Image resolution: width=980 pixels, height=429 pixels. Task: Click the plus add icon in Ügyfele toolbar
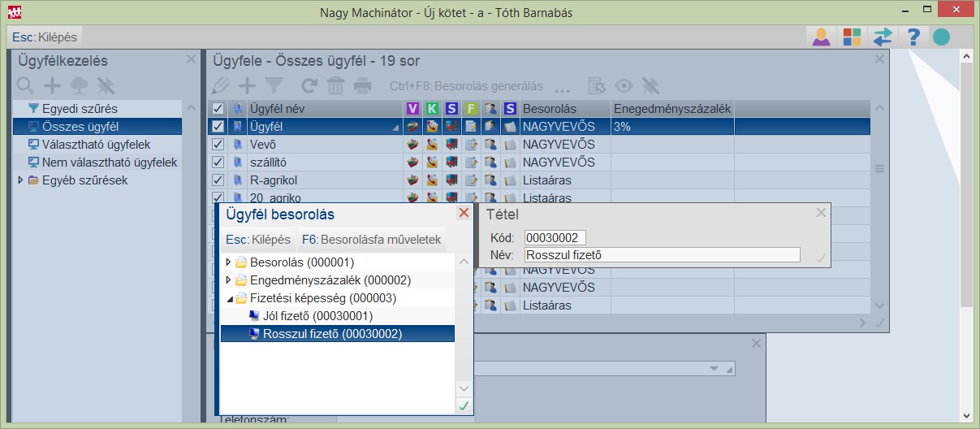tap(247, 85)
